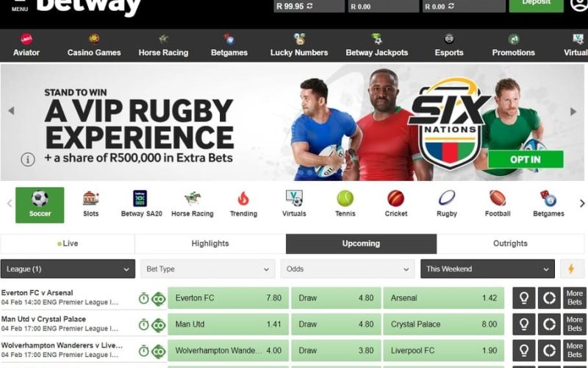Select the Tennis sport icon
588x368 pixels.
click(x=345, y=198)
